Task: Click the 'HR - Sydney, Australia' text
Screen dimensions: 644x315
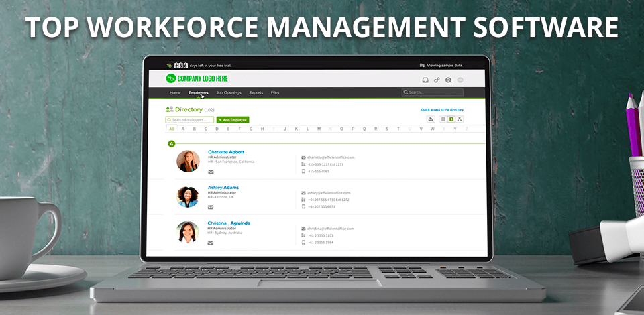Action: click(225, 233)
